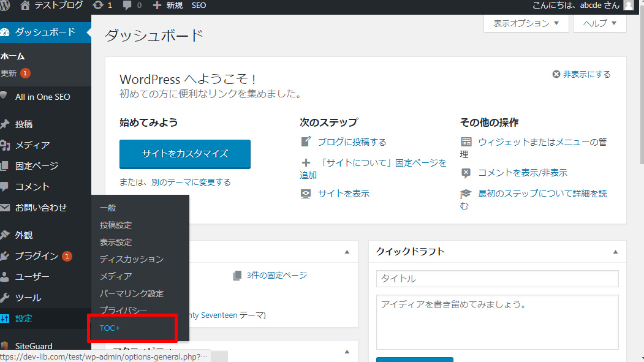Viewport: 644px width, 362px height.
Task: Select パーマリンク設定 in the submenu
Action: click(132, 293)
